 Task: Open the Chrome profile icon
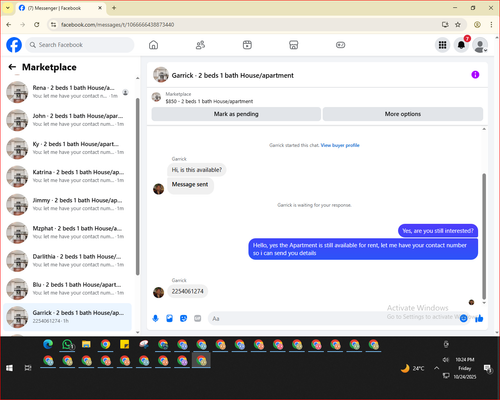pos(477,25)
